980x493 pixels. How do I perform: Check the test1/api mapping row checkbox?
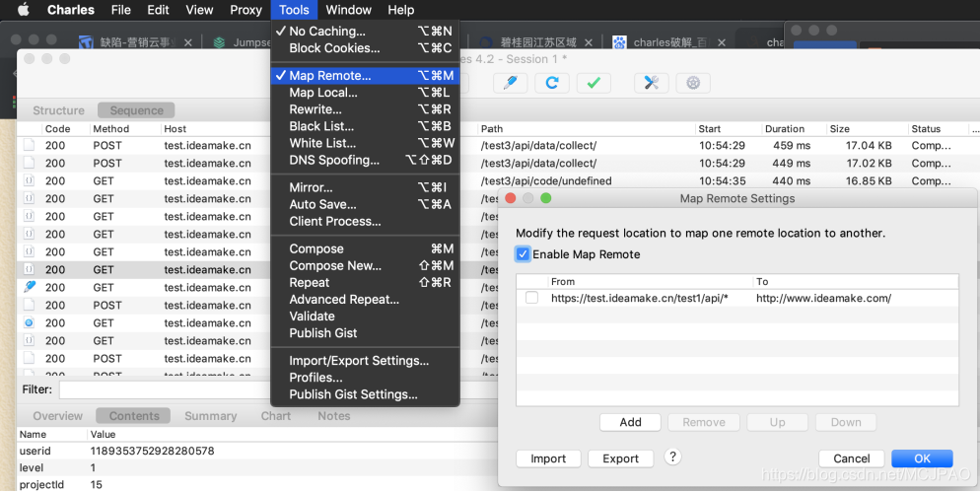click(x=531, y=298)
